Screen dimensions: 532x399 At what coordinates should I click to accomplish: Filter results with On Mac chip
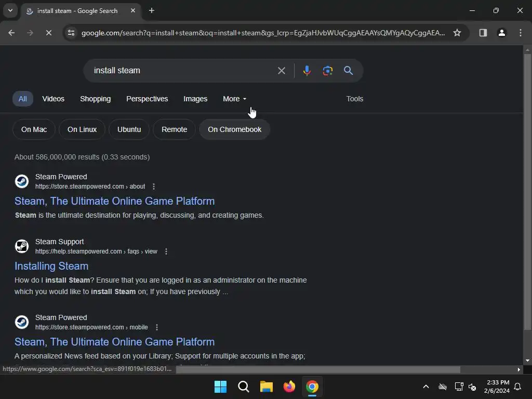[x=34, y=129]
